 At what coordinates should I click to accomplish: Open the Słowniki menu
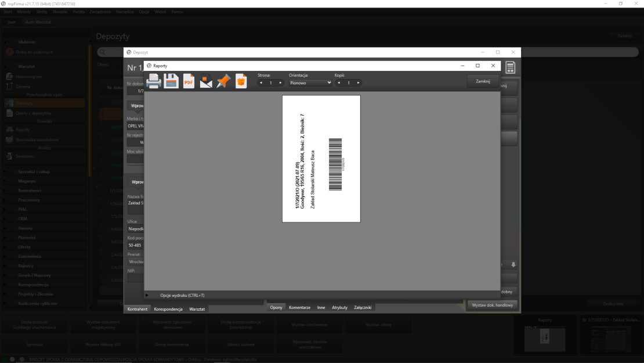(60, 12)
